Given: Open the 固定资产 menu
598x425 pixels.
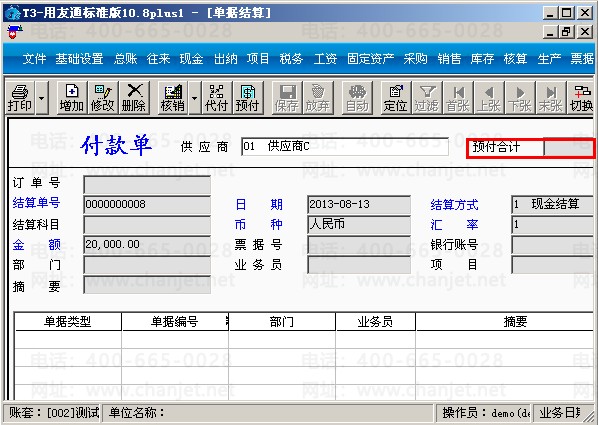Looking at the screenshot, I should 371,59.
